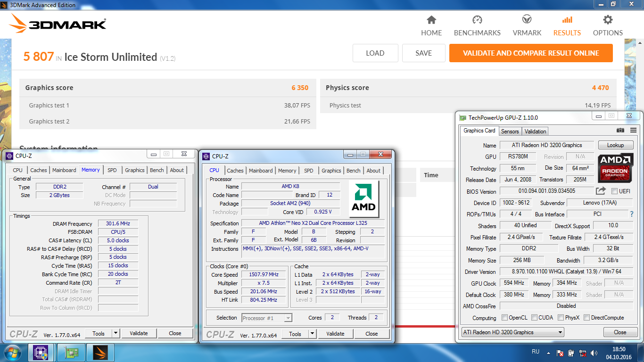Click the title bar icon of the CPU-Z Memory window
644x362 pixels.
[9, 156]
